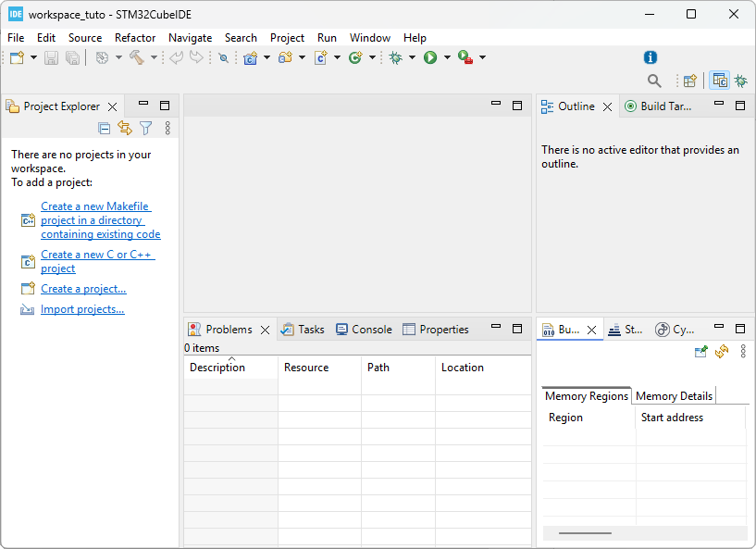Click the search magnifier icon
756x549 pixels.
click(x=654, y=81)
